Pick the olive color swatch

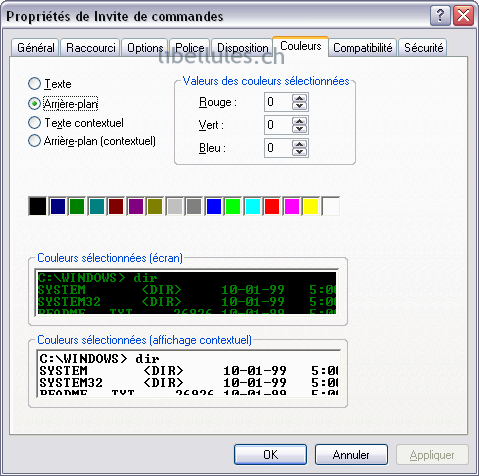(x=155, y=206)
